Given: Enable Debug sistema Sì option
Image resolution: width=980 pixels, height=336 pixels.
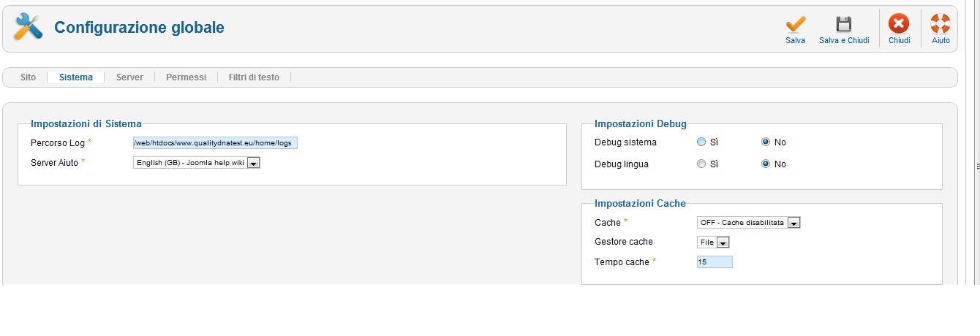Looking at the screenshot, I should [701, 142].
